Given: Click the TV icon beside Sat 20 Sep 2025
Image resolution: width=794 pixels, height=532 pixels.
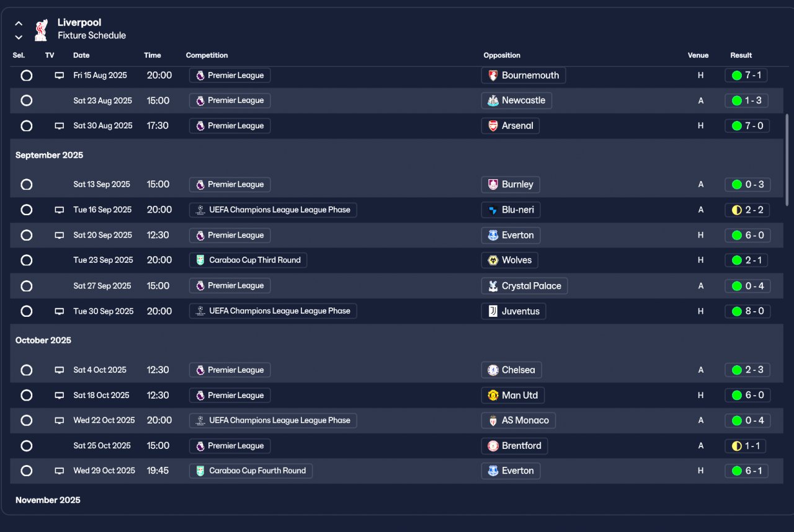Looking at the screenshot, I should [x=60, y=236].
